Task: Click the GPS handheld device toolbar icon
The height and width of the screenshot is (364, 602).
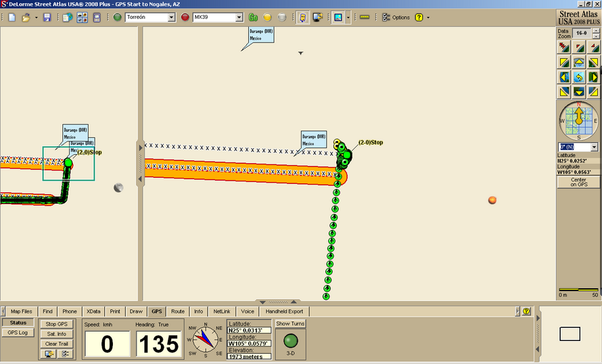Action: click(302, 18)
